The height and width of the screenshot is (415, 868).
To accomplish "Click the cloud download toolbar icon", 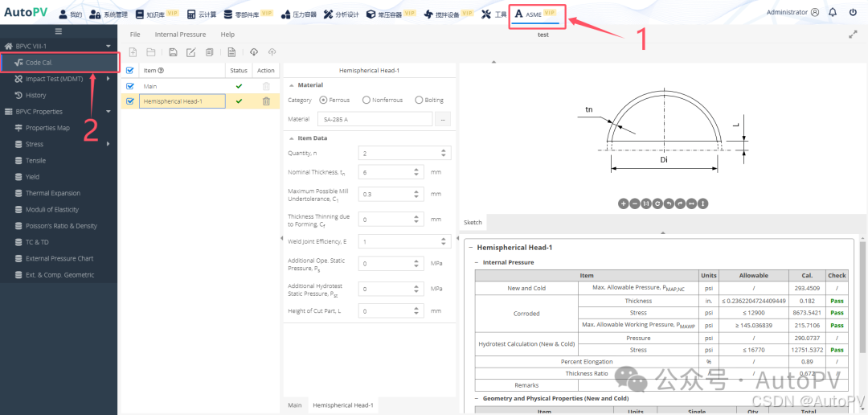I will click(x=254, y=52).
